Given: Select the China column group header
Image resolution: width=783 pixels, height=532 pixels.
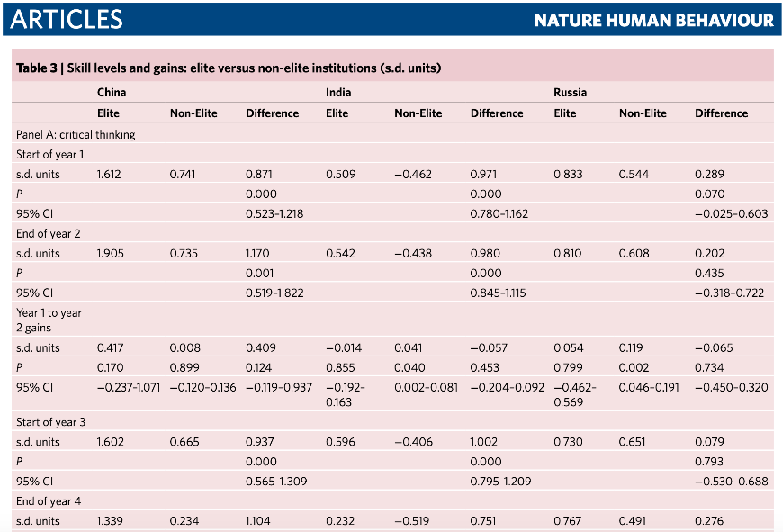Looking at the screenshot, I should tap(112, 93).
